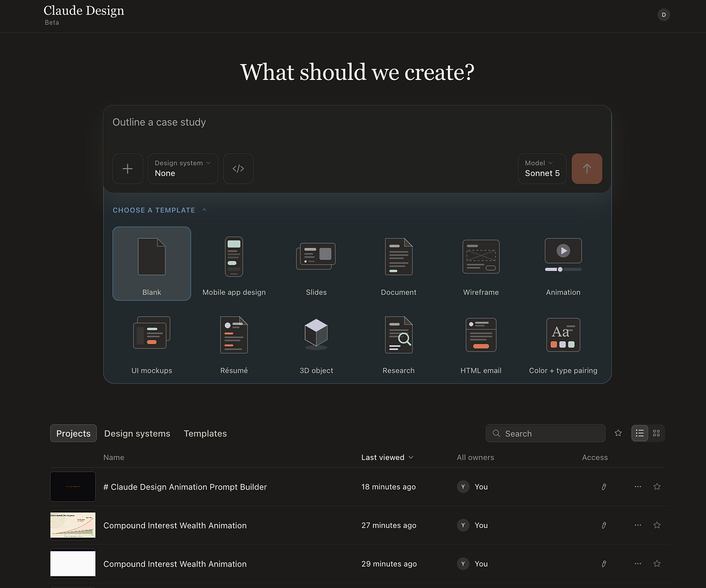Click the code brackets button

click(x=238, y=169)
